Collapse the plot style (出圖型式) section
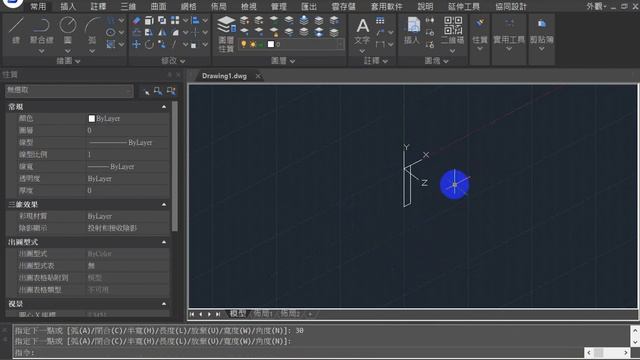Image resolution: width=640 pixels, height=360 pixels. point(164,242)
